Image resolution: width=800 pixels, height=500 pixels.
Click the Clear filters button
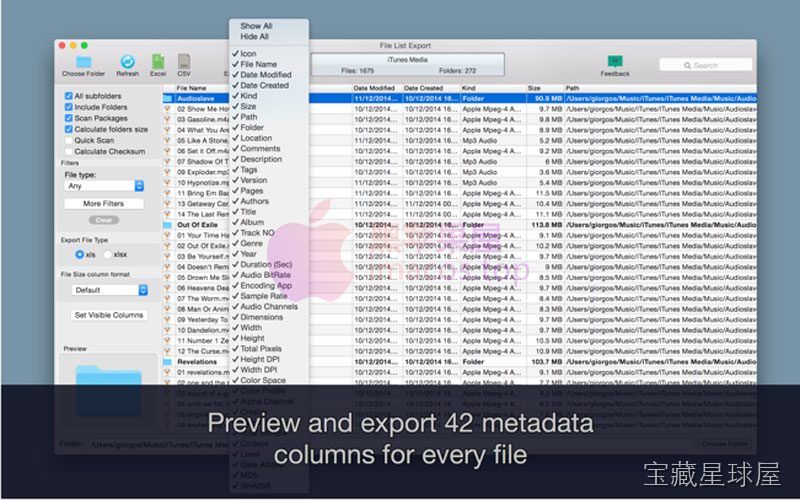click(104, 220)
